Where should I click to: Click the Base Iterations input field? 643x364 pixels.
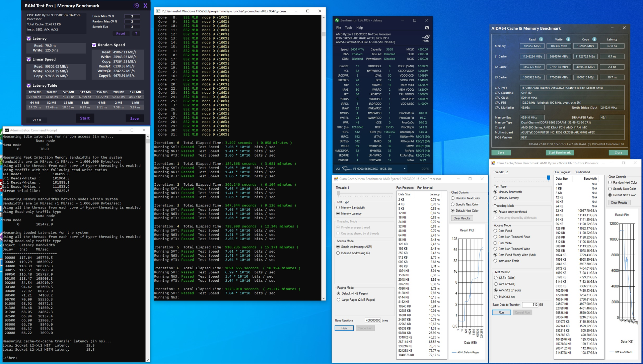point(373,321)
